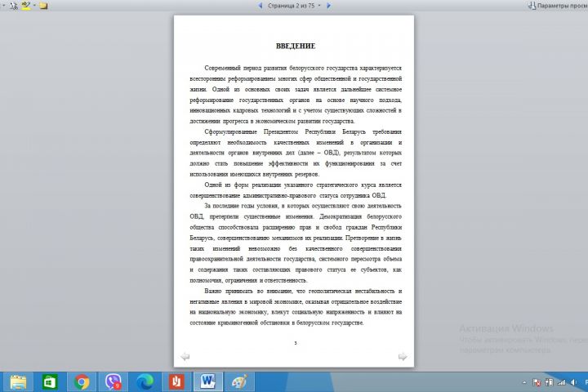The width and height of the screenshot is (588, 392).
Task: Click paragraph starting 'Сформулированные Президентом'
Action: click(x=296, y=153)
